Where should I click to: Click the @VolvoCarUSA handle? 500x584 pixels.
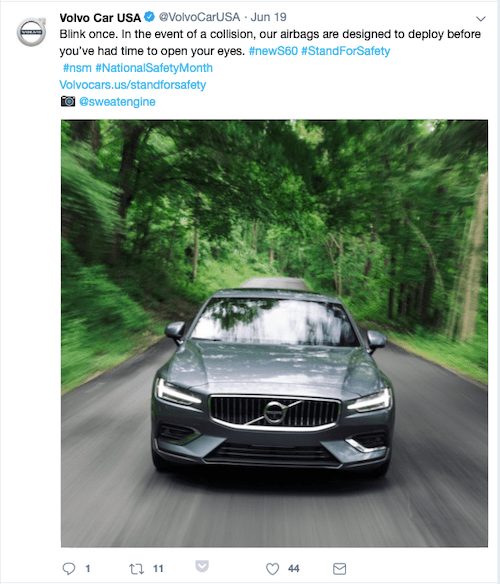(199, 17)
